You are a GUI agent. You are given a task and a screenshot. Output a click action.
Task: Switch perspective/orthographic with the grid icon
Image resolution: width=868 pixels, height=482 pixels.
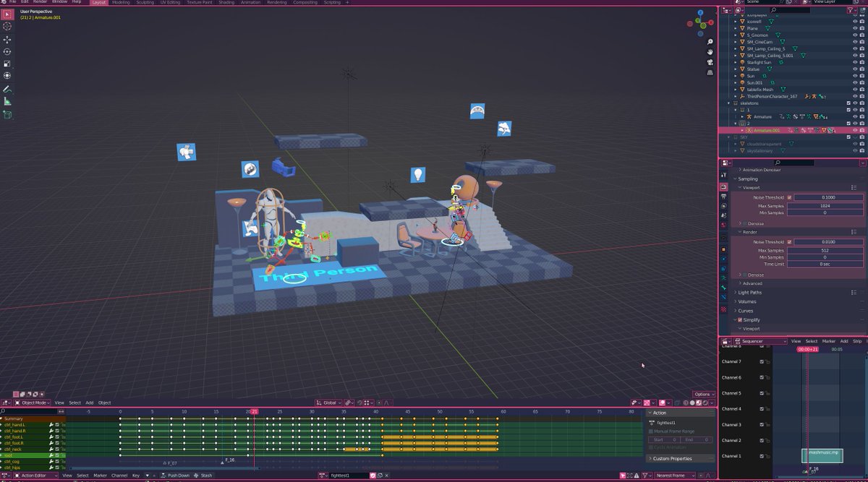pos(710,72)
